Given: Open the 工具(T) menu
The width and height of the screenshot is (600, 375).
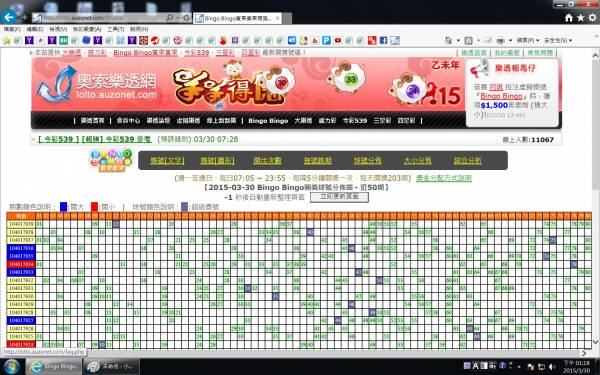Looking at the screenshot, I should pyautogui.click(x=116, y=29).
